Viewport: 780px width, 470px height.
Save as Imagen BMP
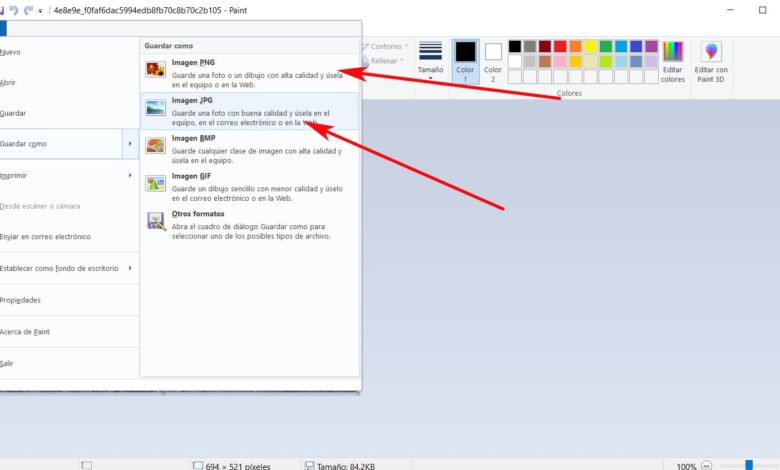pos(250,149)
